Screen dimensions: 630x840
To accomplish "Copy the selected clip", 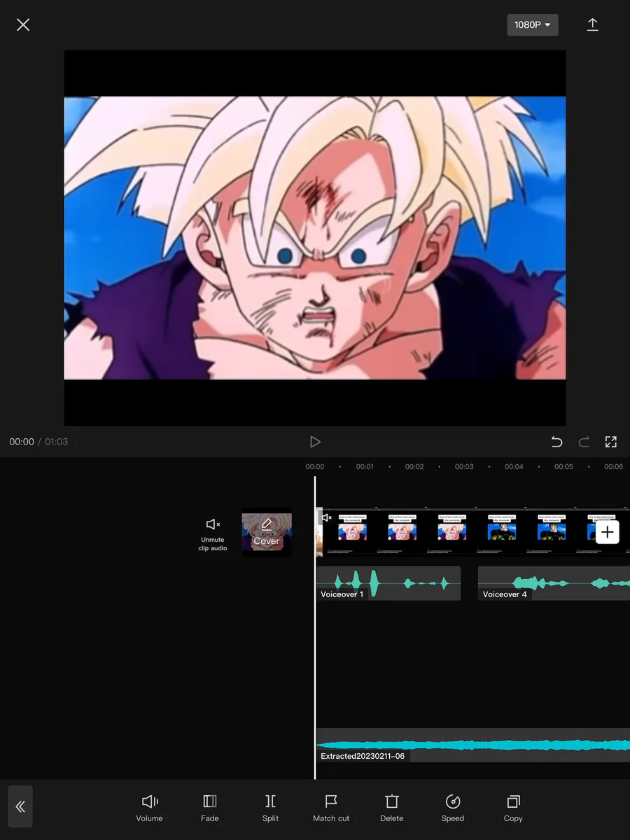I will click(513, 808).
